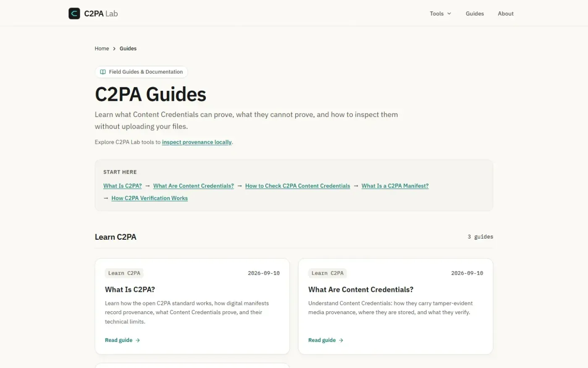Screen dimensions: 588x368
Task: Click Read guide in Content Credentials card
Action: coord(326,340)
